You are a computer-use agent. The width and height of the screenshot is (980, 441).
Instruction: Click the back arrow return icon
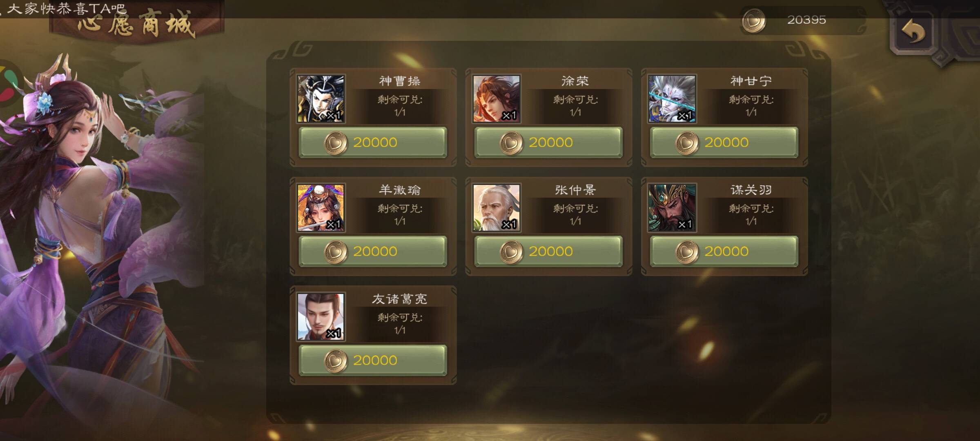914,32
